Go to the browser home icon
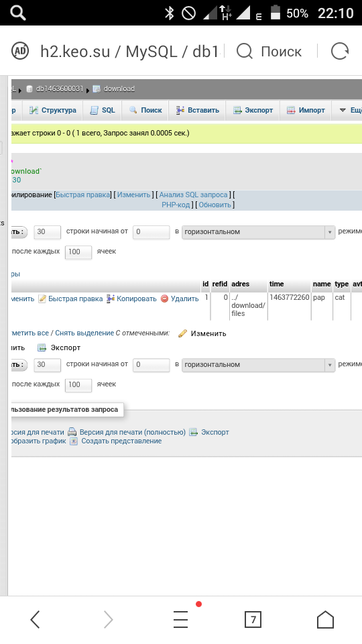The height and width of the screenshot is (644, 362). [325, 619]
